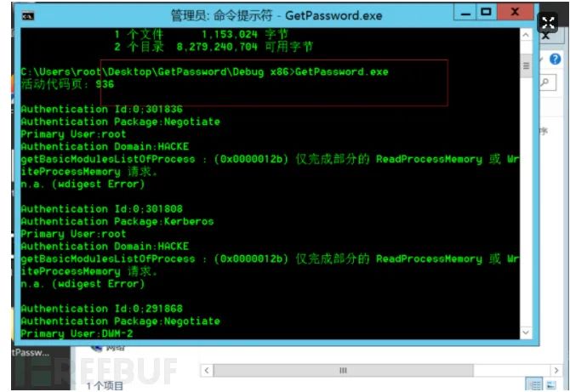Open the command prompt system menu icon
The height and width of the screenshot is (392, 570).
(x=27, y=16)
